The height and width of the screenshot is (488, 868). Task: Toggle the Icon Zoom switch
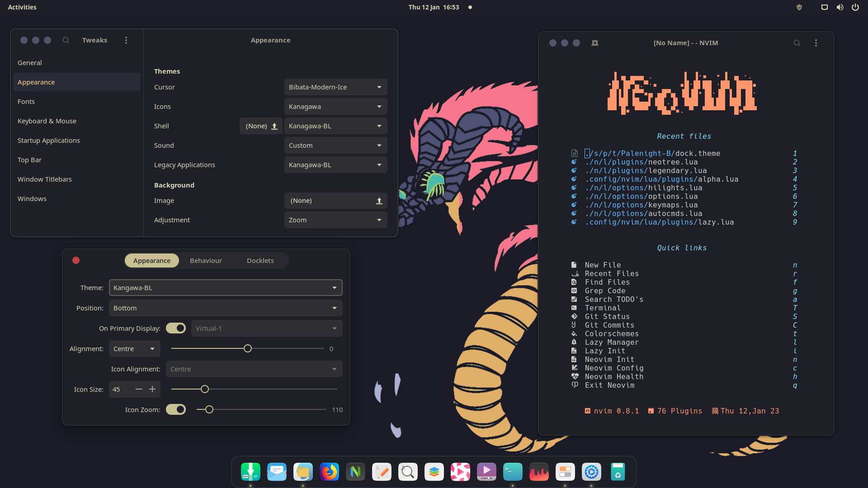(x=176, y=409)
